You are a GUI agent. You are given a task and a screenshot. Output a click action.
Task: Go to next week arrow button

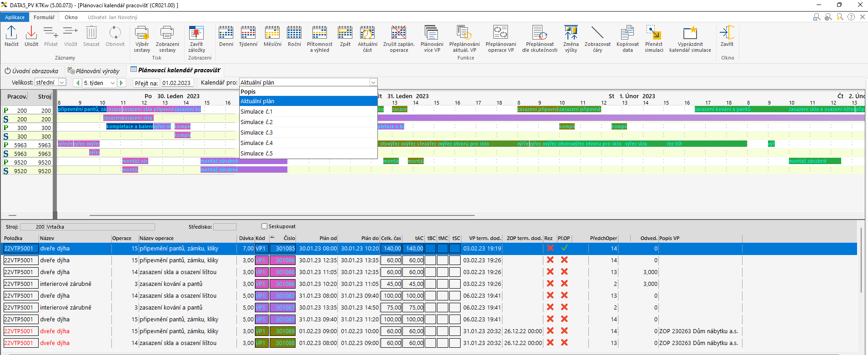(121, 83)
